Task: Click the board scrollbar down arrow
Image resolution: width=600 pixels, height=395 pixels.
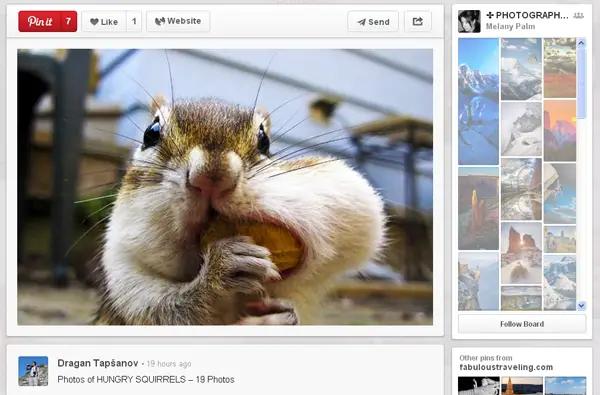Action: (582, 305)
